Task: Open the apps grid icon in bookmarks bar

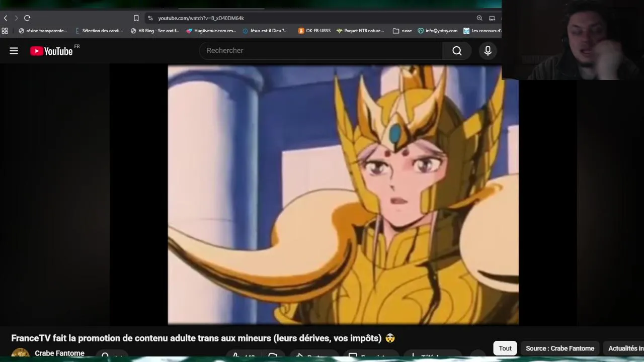Action: tap(5, 31)
